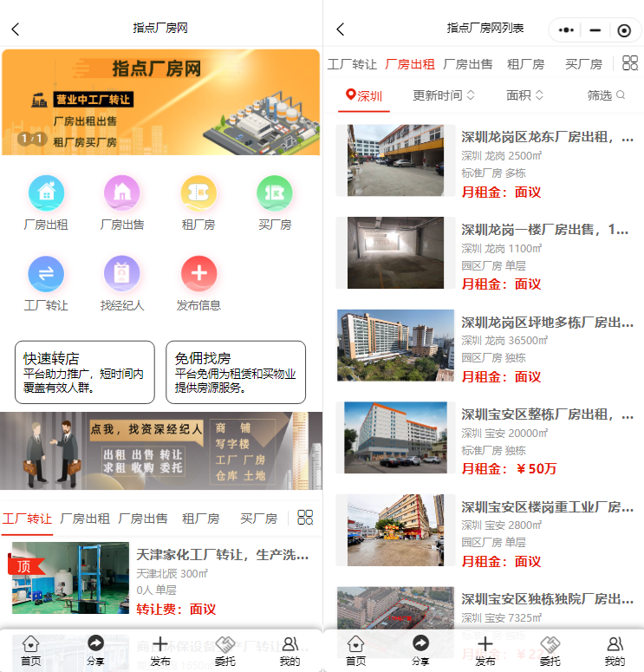The height and width of the screenshot is (672, 644).
Task: Click the red 发布信息 plus icon
Action: click(x=198, y=274)
